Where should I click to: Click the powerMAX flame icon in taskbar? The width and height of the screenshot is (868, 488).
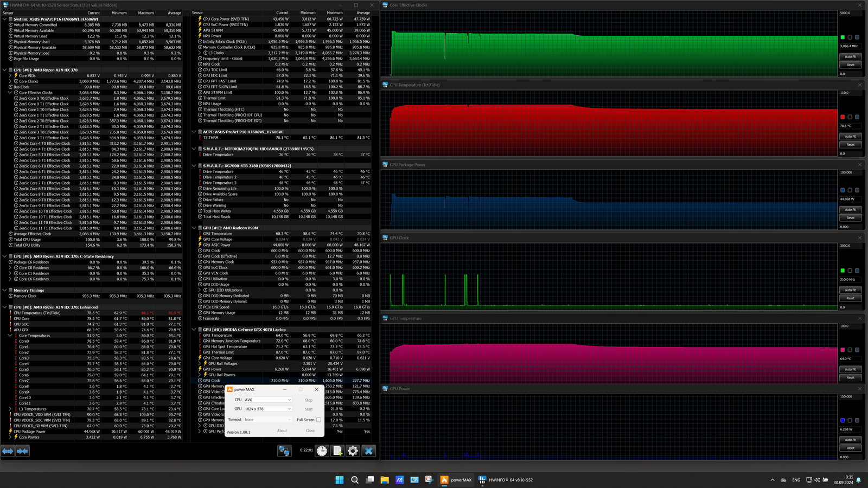coord(444,480)
